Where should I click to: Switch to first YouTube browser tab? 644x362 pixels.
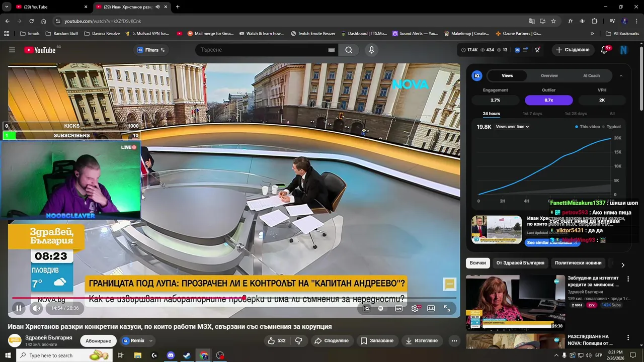point(50,7)
